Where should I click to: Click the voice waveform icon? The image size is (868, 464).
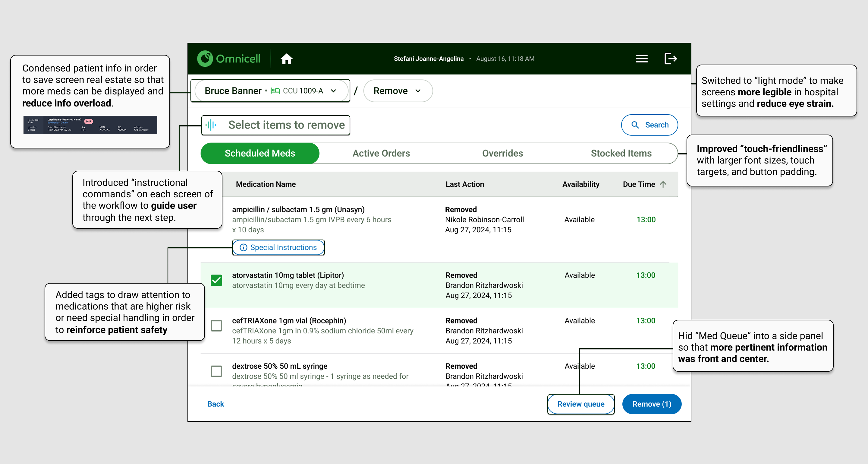pos(211,125)
